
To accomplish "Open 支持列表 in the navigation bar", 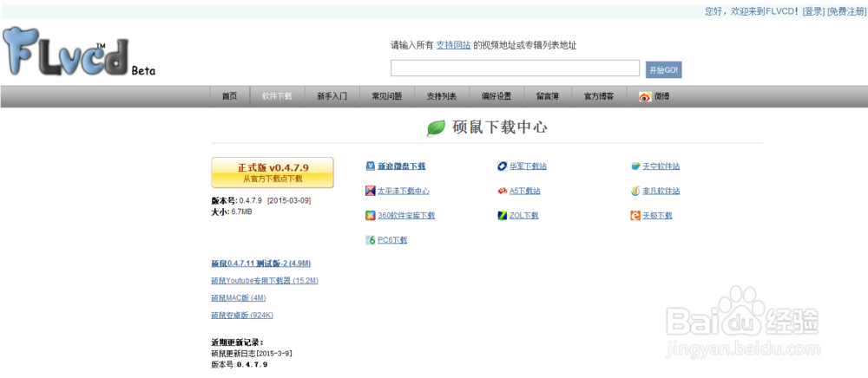I will point(442,97).
